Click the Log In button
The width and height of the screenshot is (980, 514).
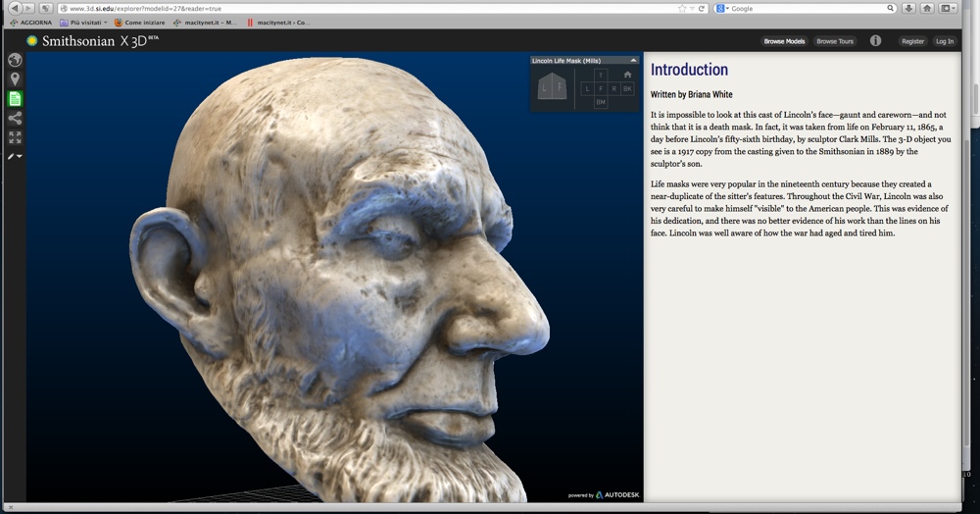pyautogui.click(x=945, y=41)
